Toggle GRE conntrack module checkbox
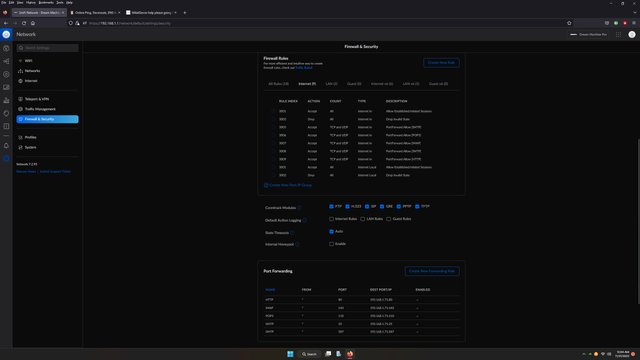Viewport: 640px width, 360px height. click(382, 207)
